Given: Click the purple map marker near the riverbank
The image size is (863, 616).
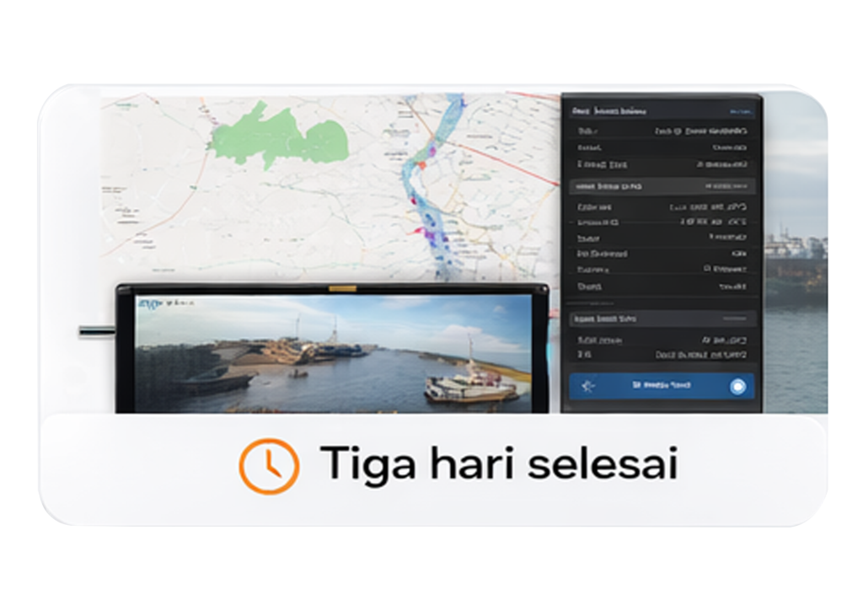Looking at the screenshot, I should 431,151.
